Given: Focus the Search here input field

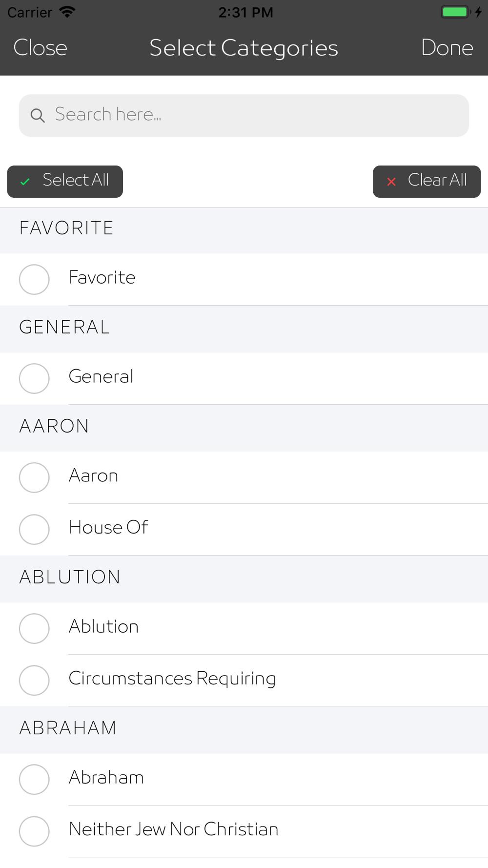Looking at the screenshot, I should coord(244,116).
